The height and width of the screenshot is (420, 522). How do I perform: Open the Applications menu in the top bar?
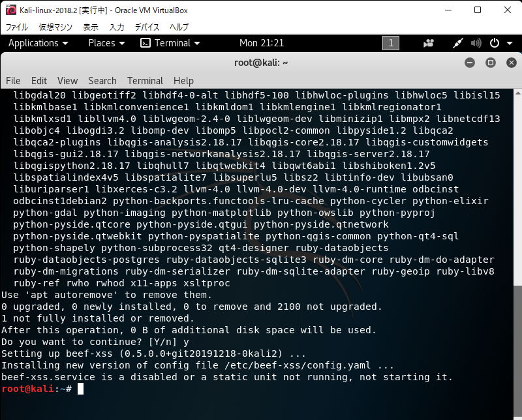pos(38,43)
